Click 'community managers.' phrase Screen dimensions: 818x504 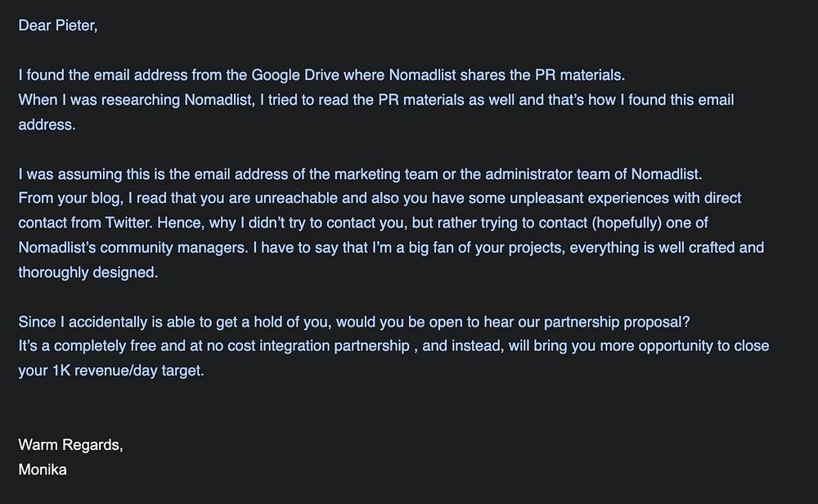click(174, 247)
